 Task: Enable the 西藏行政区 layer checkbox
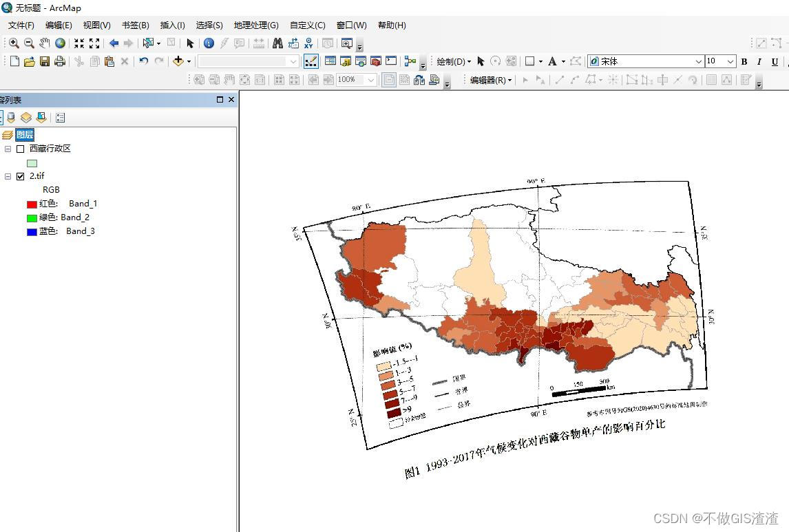[x=20, y=148]
